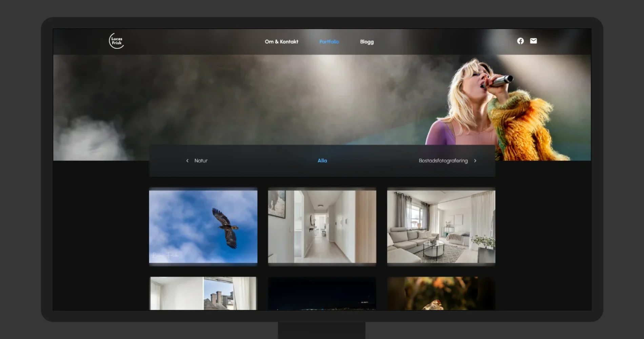Click the left chevron beside Natur
644x339 pixels.
click(187, 161)
